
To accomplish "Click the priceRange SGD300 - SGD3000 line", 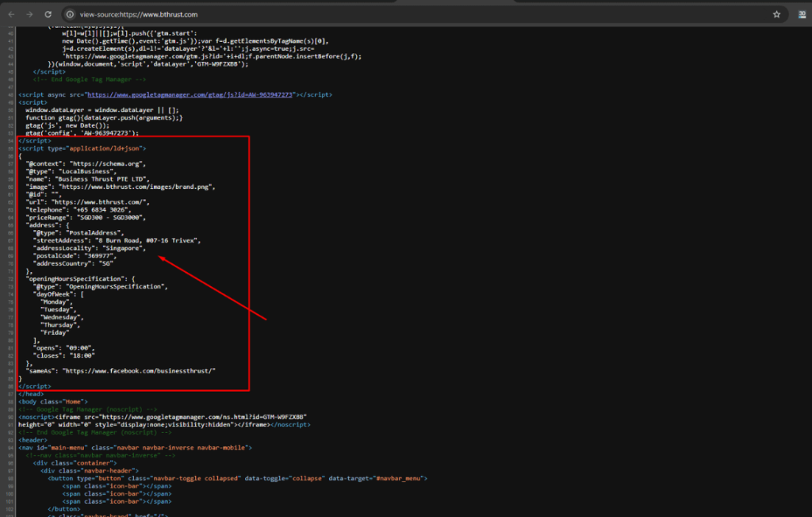I will (86, 217).
